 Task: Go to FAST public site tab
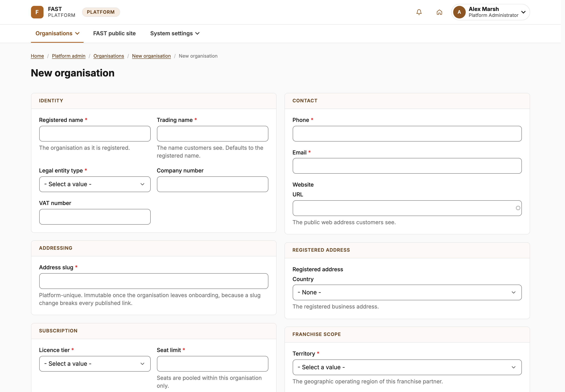[x=114, y=33]
